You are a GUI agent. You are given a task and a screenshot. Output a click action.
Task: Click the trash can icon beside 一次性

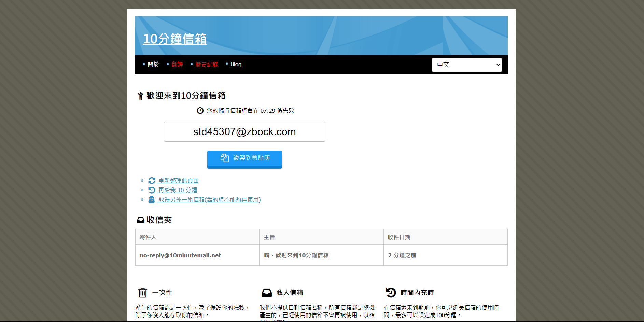point(142,293)
